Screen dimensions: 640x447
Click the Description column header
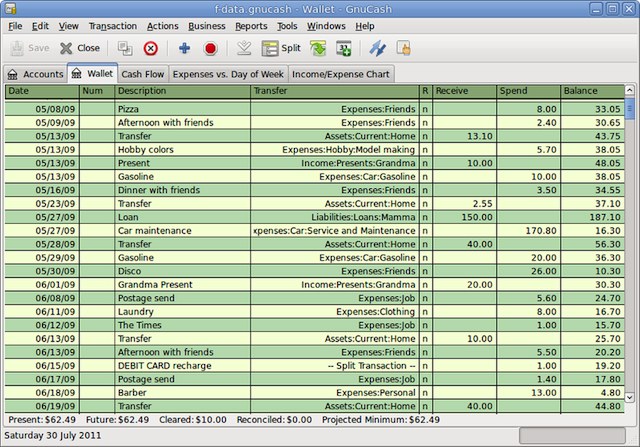pyautogui.click(x=182, y=91)
